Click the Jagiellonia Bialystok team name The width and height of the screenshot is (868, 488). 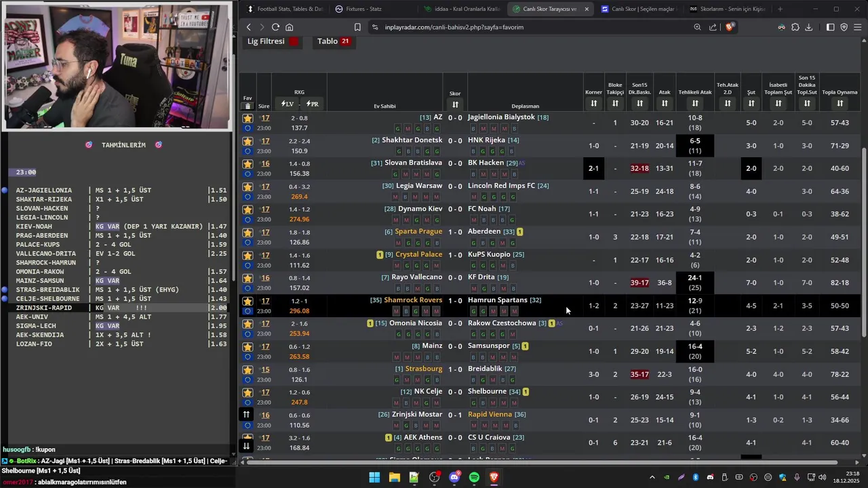(x=501, y=117)
